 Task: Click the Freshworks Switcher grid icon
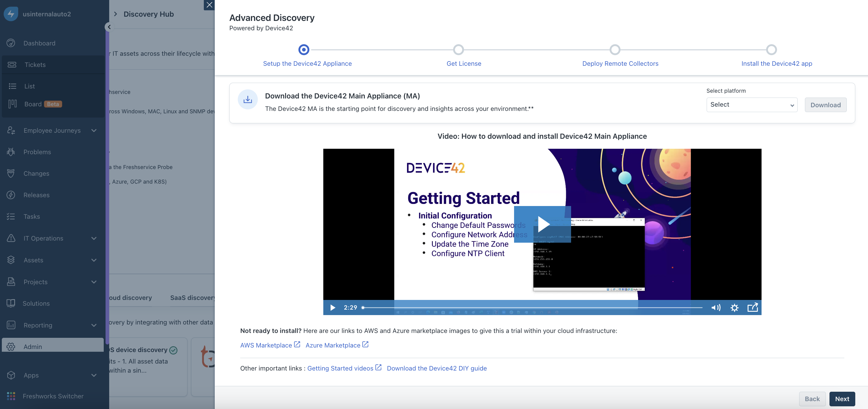(11, 396)
